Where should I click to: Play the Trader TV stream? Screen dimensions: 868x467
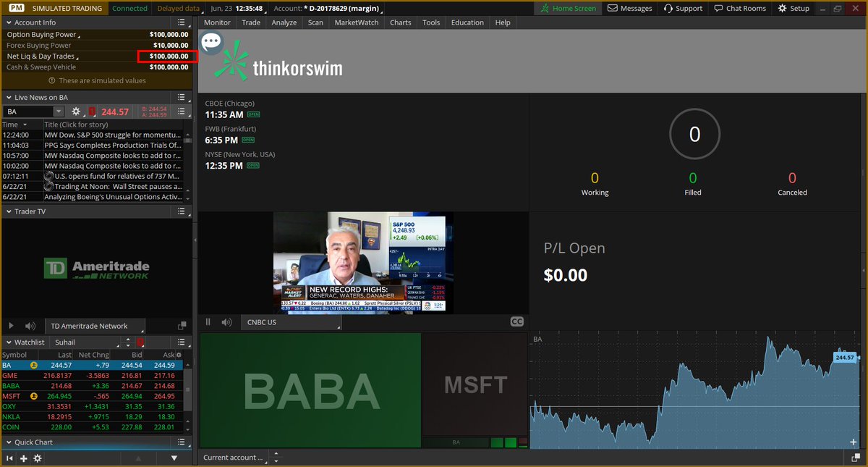pyautogui.click(x=11, y=327)
